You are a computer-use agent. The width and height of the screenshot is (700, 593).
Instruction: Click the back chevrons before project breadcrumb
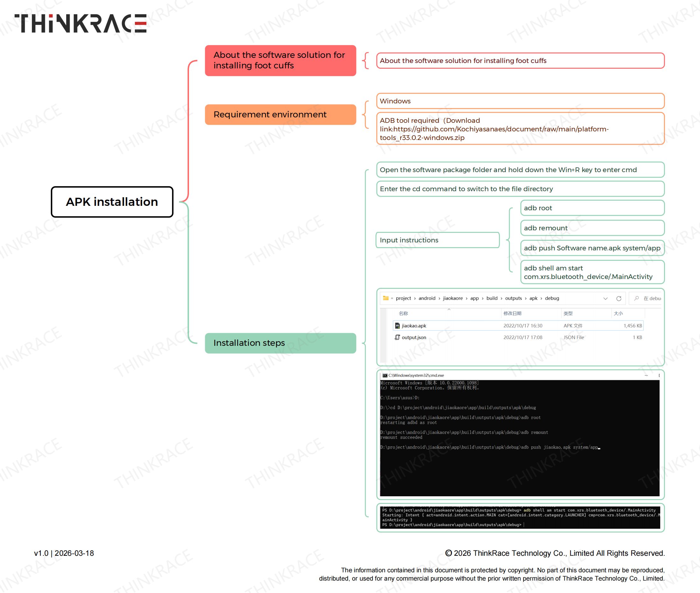392,298
